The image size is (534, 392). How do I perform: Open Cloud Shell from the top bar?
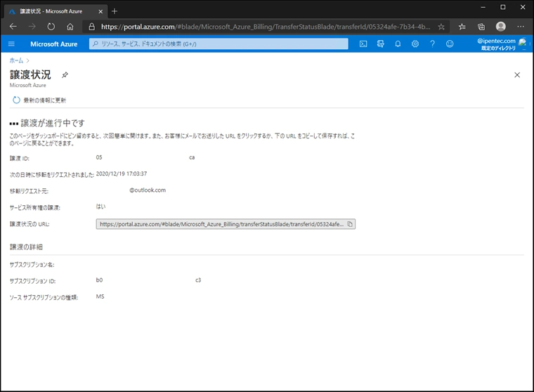pos(363,44)
